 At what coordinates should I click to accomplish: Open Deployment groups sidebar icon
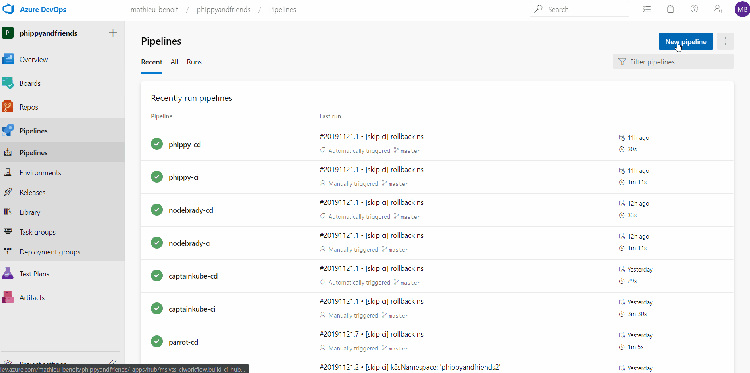coord(8,252)
